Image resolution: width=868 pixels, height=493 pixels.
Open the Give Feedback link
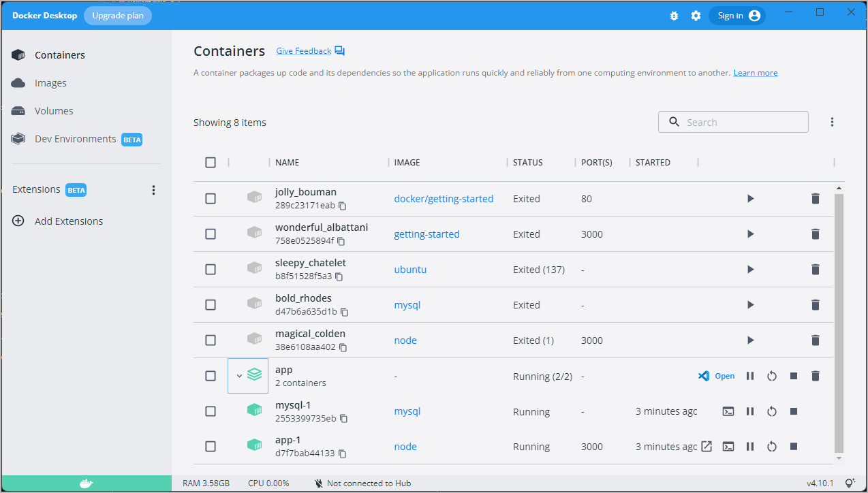click(x=304, y=51)
